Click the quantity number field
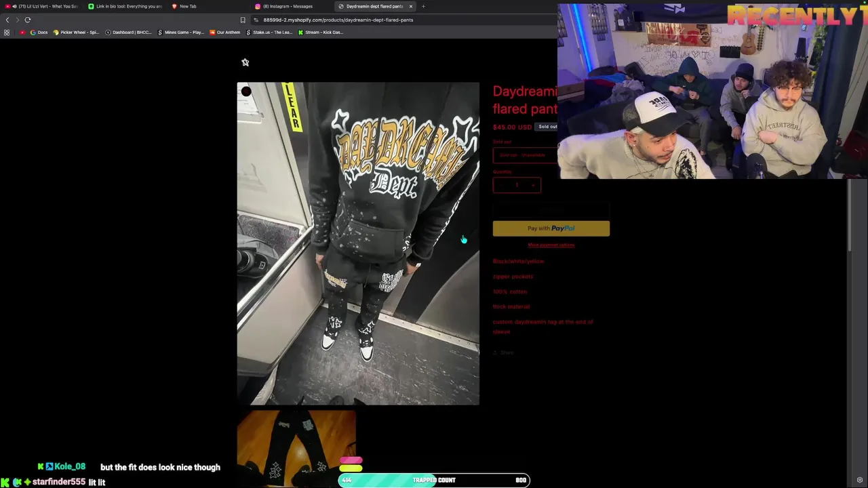 point(517,185)
